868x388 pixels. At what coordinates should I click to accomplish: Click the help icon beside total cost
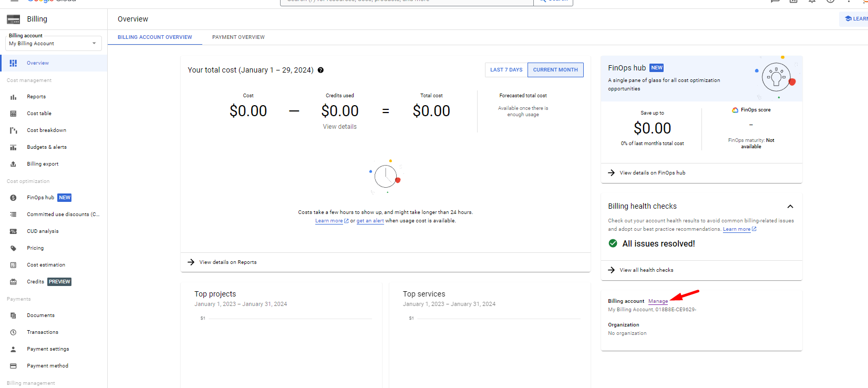coord(321,70)
